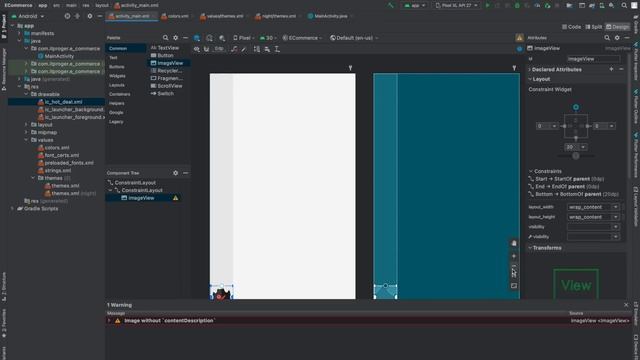This screenshot has width=640, height=360.
Task: Click the target scope icon in Project panel
Action: [67, 16]
